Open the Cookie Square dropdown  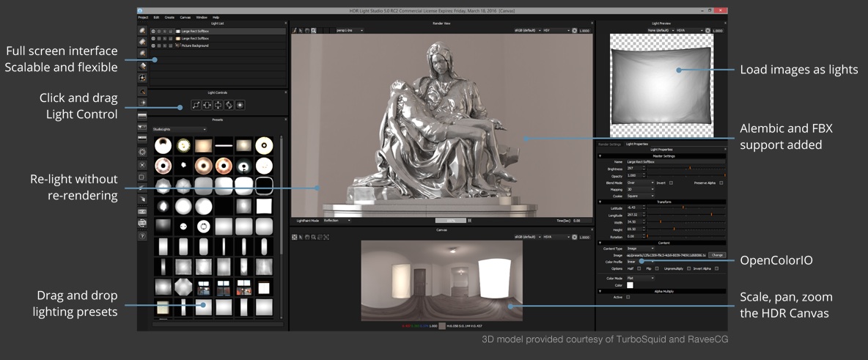[x=641, y=196]
